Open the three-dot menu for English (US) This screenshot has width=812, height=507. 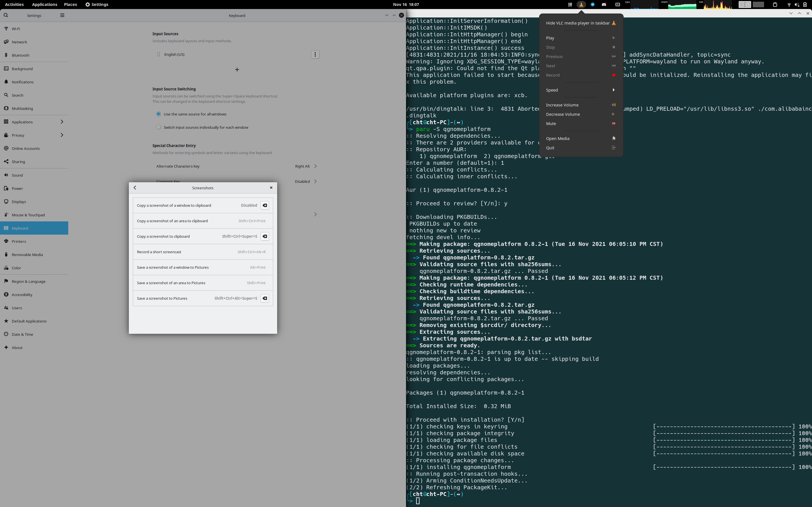coord(315,54)
